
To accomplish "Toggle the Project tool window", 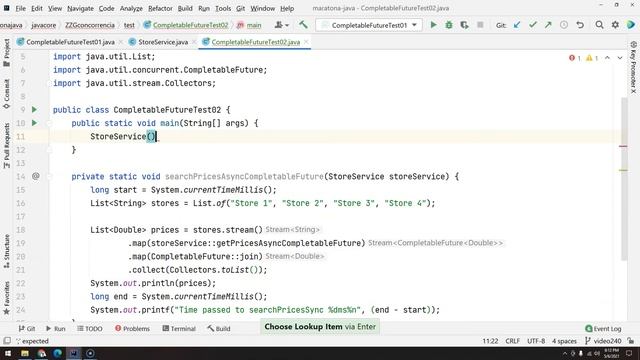I will [x=7, y=53].
